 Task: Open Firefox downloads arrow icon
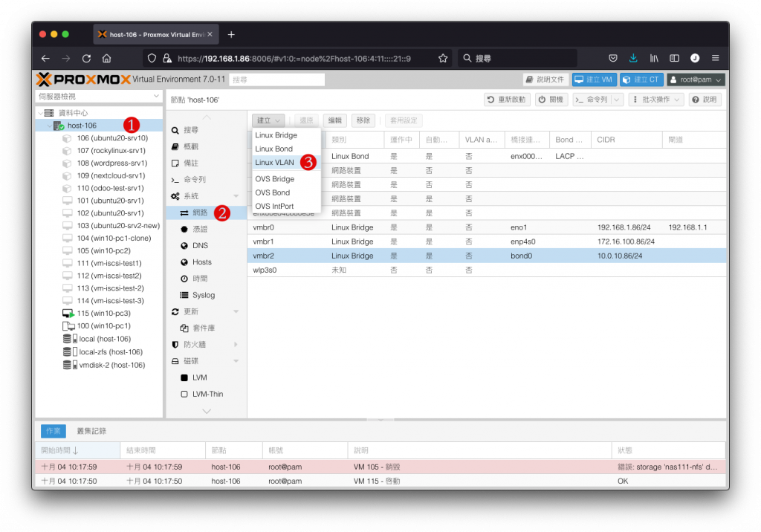point(633,58)
